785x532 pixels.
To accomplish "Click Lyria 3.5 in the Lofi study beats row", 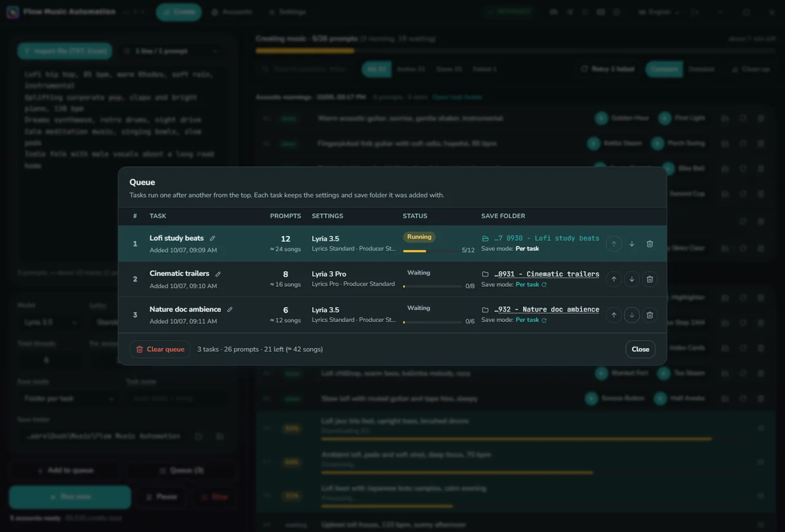I will pos(325,239).
